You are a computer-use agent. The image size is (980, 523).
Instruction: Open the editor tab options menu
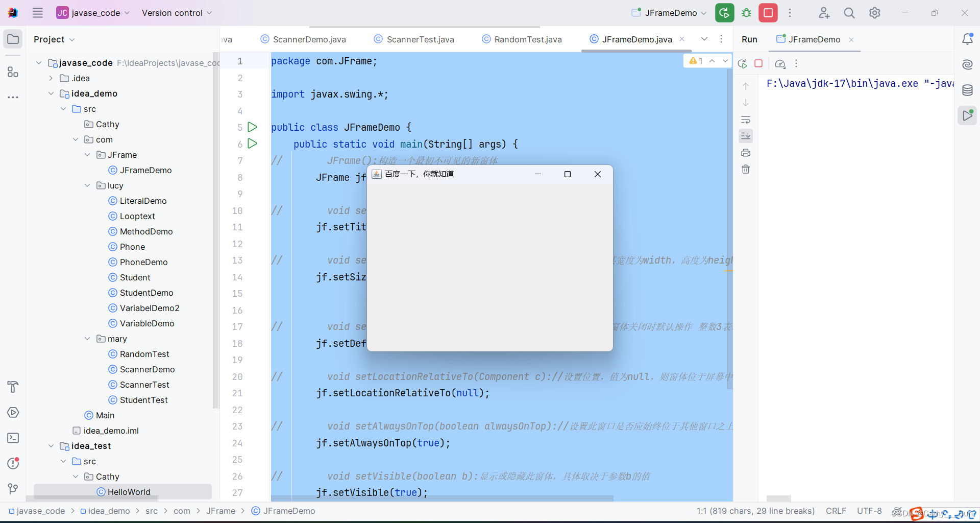pyautogui.click(x=721, y=39)
